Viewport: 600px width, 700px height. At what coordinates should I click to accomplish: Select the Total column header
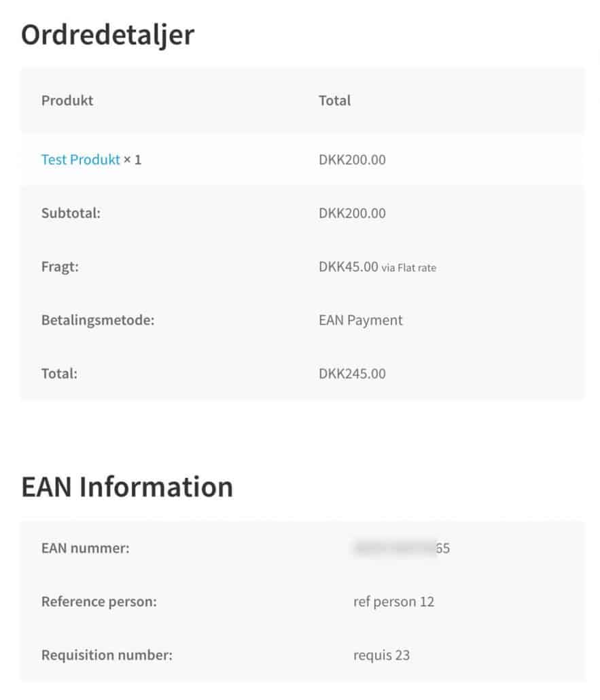coord(334,101)
